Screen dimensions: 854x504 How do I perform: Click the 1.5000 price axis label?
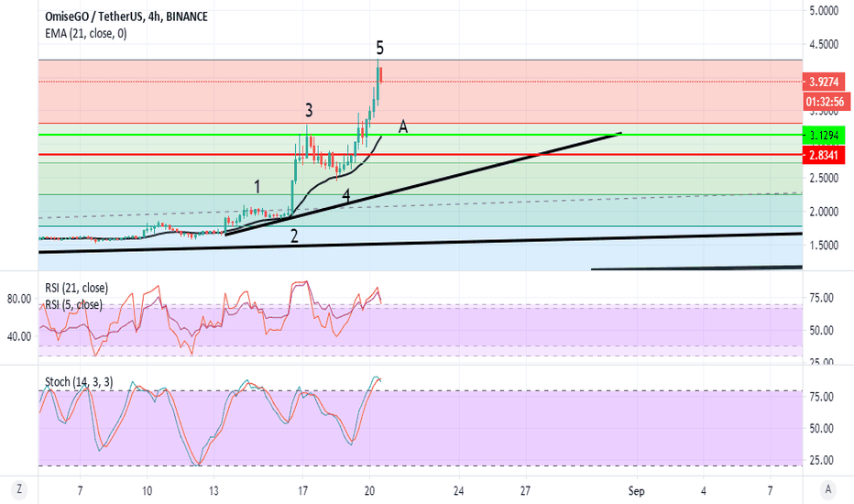pyautogui.click(x=824, y=246)
